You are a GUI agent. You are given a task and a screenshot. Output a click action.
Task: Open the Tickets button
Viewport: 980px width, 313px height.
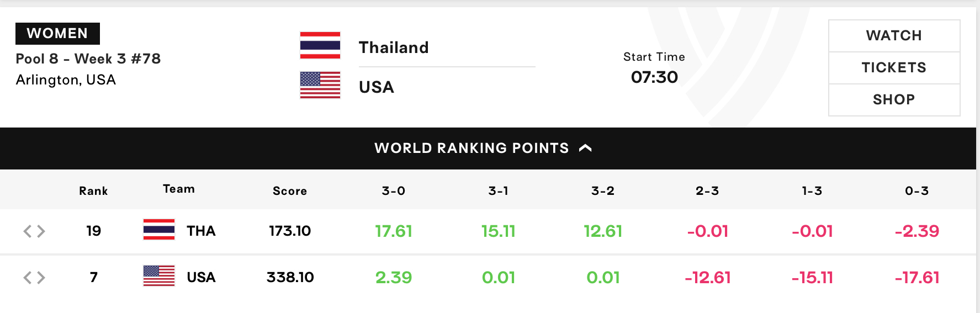(x=894, y=68)
